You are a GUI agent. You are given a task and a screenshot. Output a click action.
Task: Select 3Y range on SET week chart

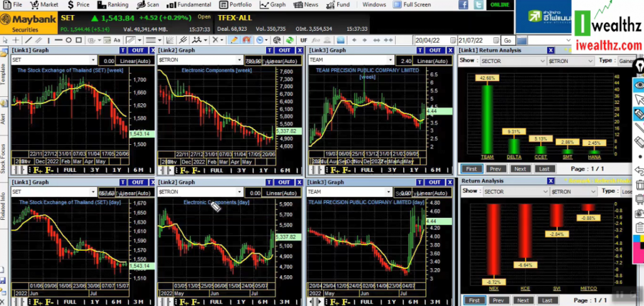point(94,170)
